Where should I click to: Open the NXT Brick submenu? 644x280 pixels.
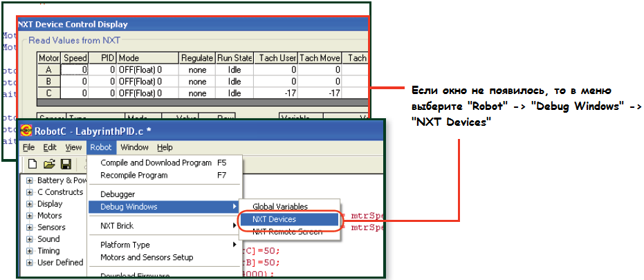point(165,226)
